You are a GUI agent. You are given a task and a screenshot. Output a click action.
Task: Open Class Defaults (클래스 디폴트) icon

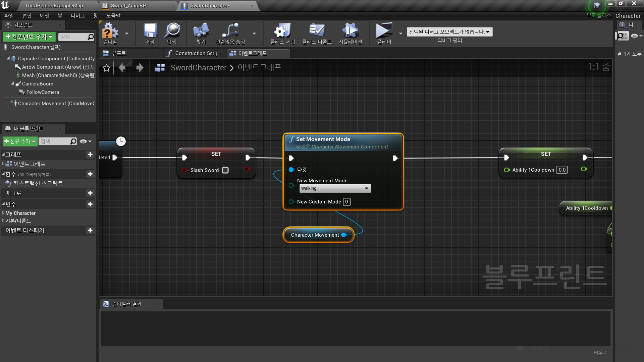(x=317, y=31)
